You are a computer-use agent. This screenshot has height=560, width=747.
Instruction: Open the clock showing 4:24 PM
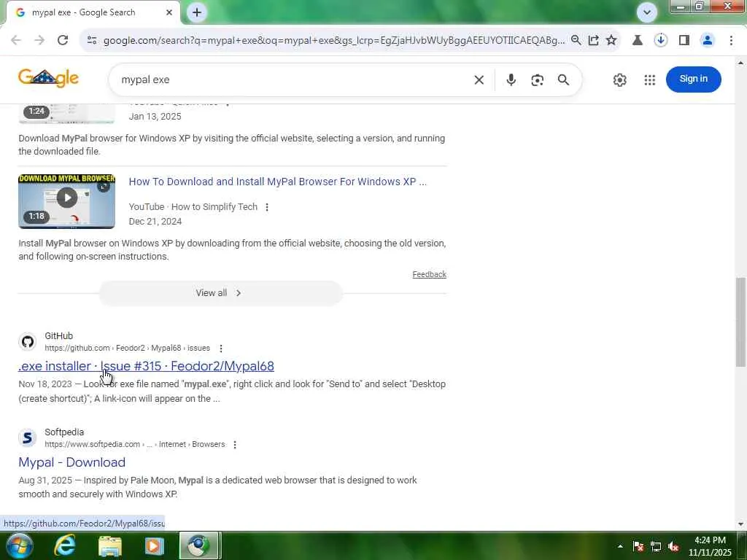click(x=710, y=546)
